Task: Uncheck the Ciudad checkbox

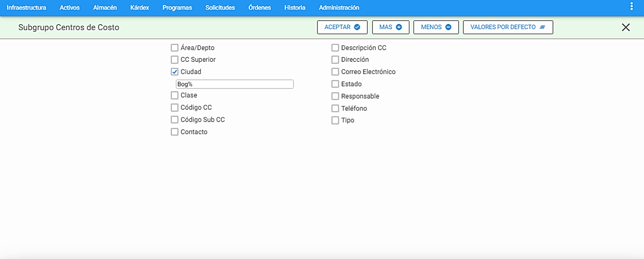Action: [175, 72]
